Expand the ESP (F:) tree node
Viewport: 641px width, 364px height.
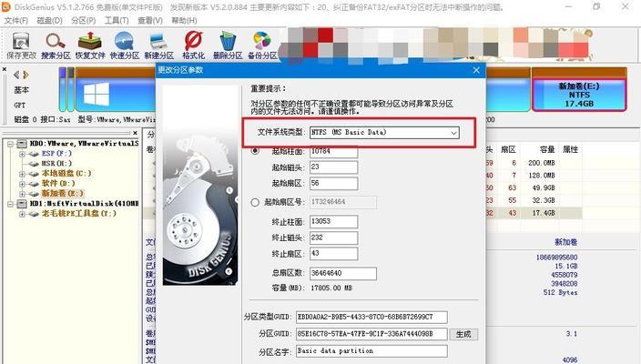[x=23, y=154]
